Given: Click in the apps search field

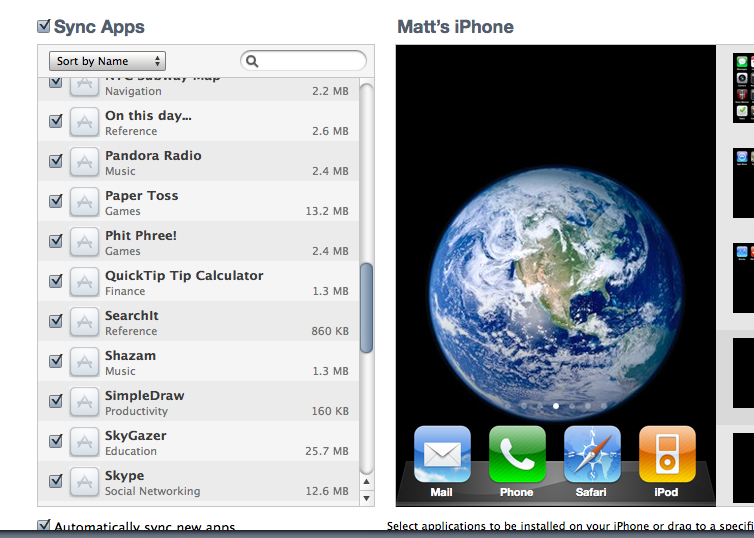Looking at the screenshot, I should point(303,61).
